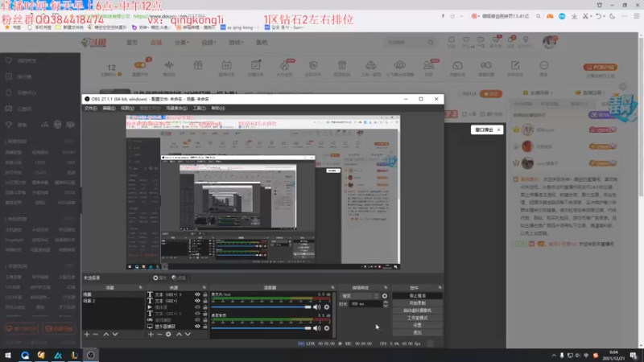Viewport: 644px width, 362px height.
Task: Adjust desktop audio volume slider
Action: (x=262, y=328)
